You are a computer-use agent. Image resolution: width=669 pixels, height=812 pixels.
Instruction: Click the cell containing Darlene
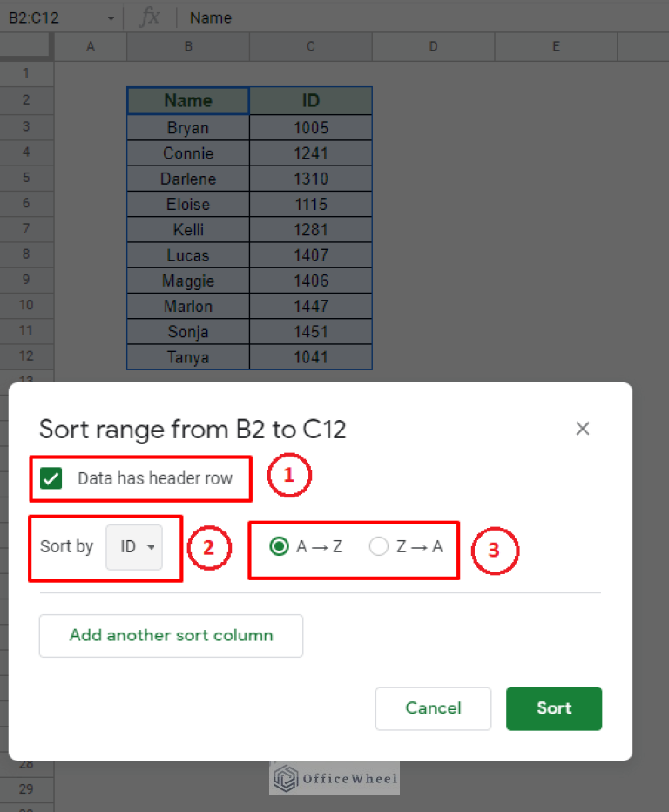tap(188, 179)
